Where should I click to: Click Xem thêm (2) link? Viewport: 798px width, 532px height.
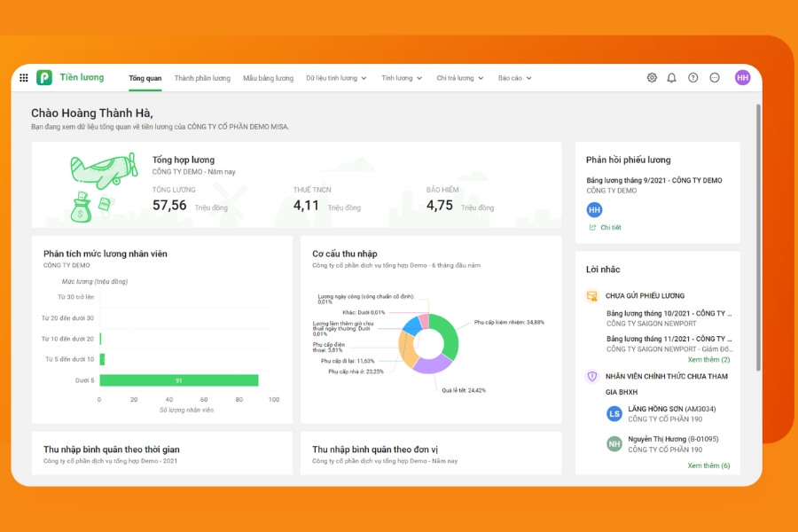click(708, 360)
